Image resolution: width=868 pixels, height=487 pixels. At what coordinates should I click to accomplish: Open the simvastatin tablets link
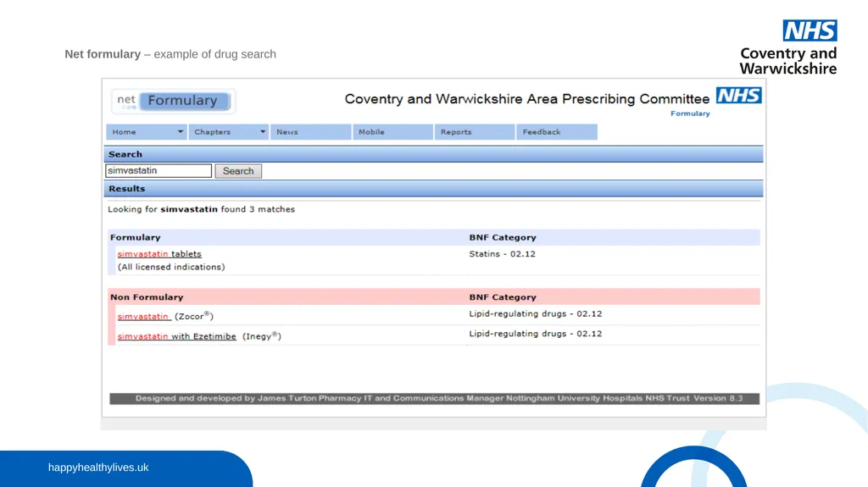[159, 254]
